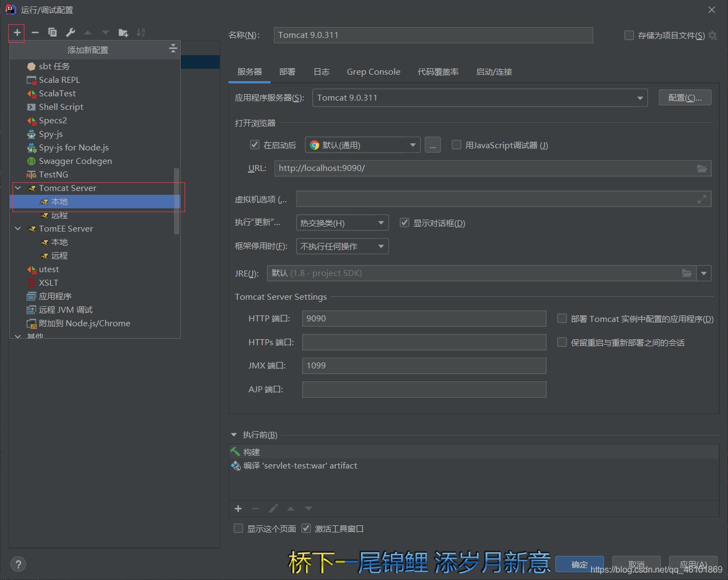Enable the store as project file checkbox

[x=629, y=35]
